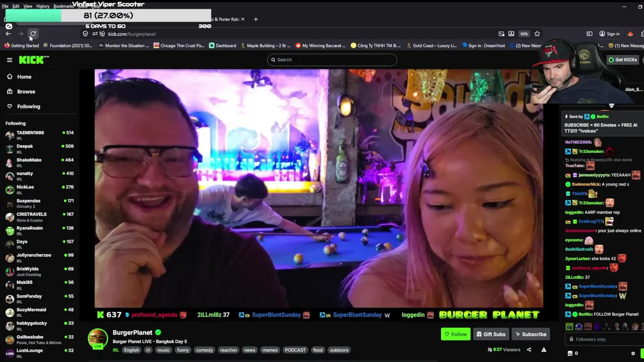This screenshot has width=644, height=362.
Task: Click the tracking protection shield icon
Action: tap(86, 34)
